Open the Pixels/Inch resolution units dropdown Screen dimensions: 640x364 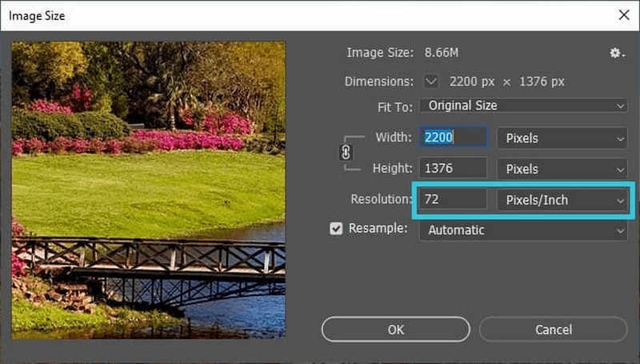(562, 200)
